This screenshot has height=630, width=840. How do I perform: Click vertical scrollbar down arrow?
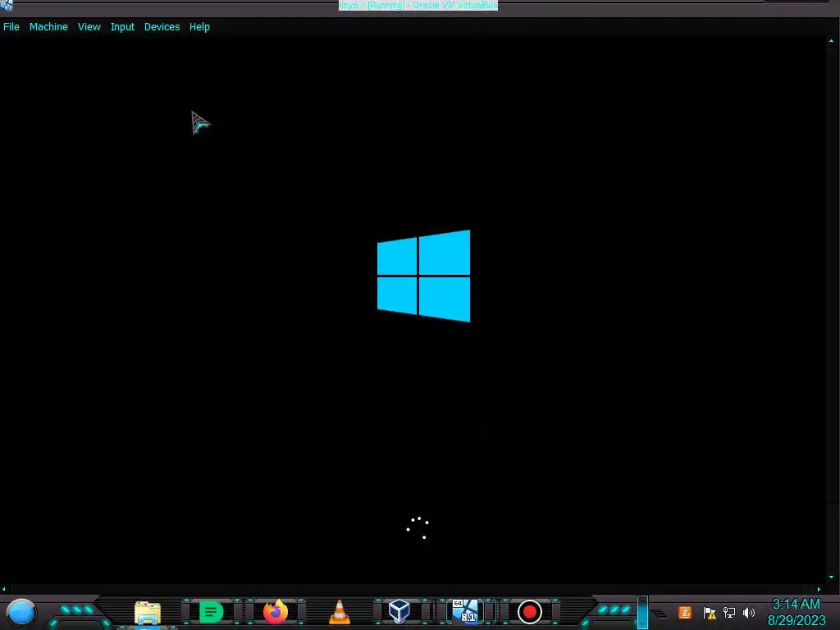[831, 577]
